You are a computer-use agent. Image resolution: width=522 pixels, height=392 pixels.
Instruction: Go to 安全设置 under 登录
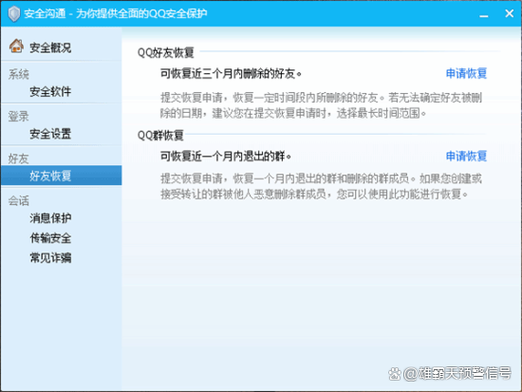50,134
